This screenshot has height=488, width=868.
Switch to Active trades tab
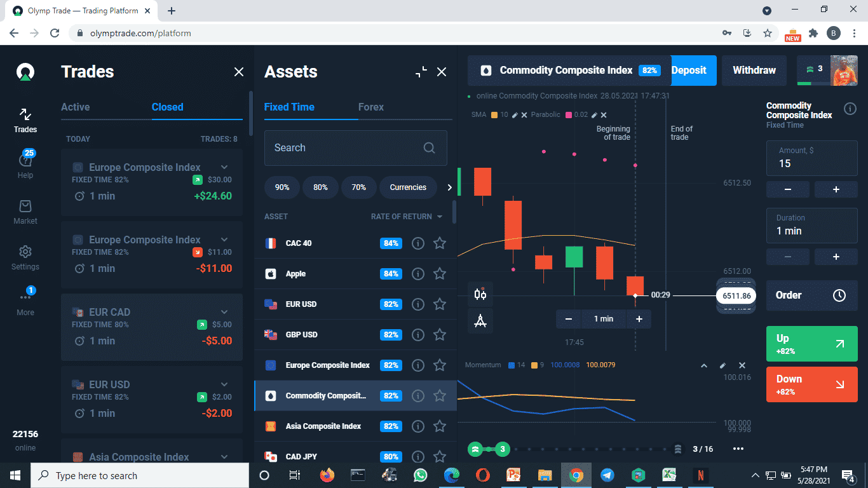pyautogui.click(x=75, y=107)
